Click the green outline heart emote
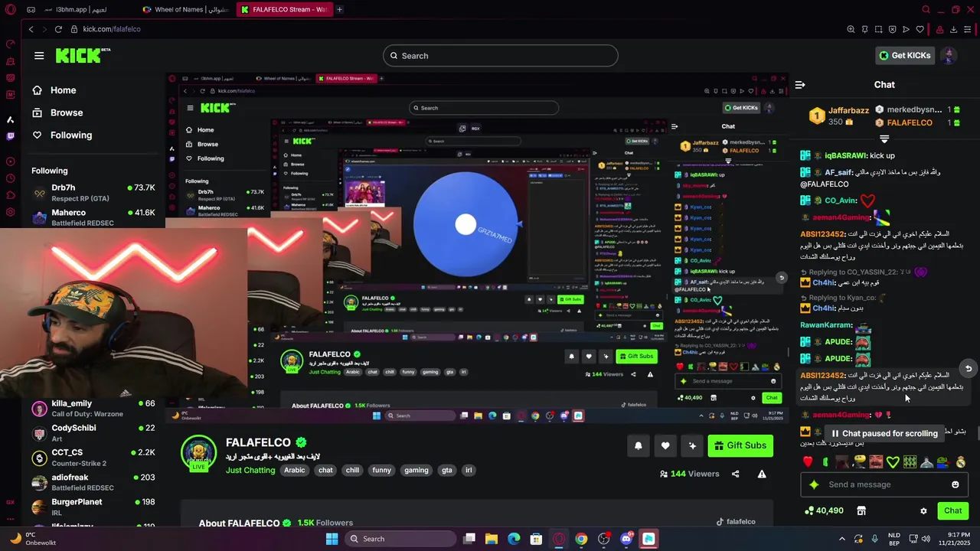980x551 pixels. pyautogui.click(x=893, y=461)
